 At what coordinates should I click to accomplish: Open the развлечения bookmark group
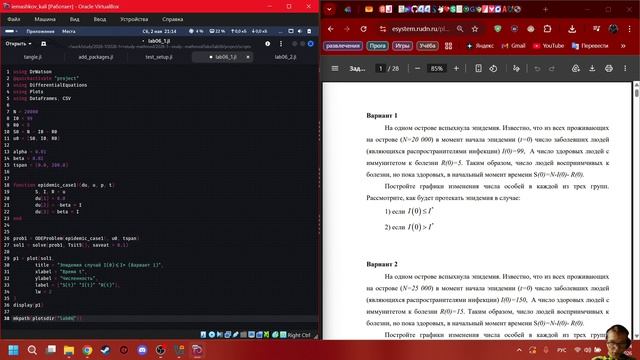click(x=343, y=46)
